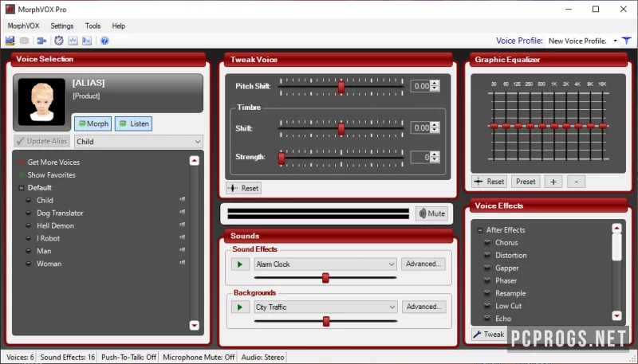638x364 pixels.
Task: Open the Settings menu
Action: pyautogui.click(x=62, y=26)
